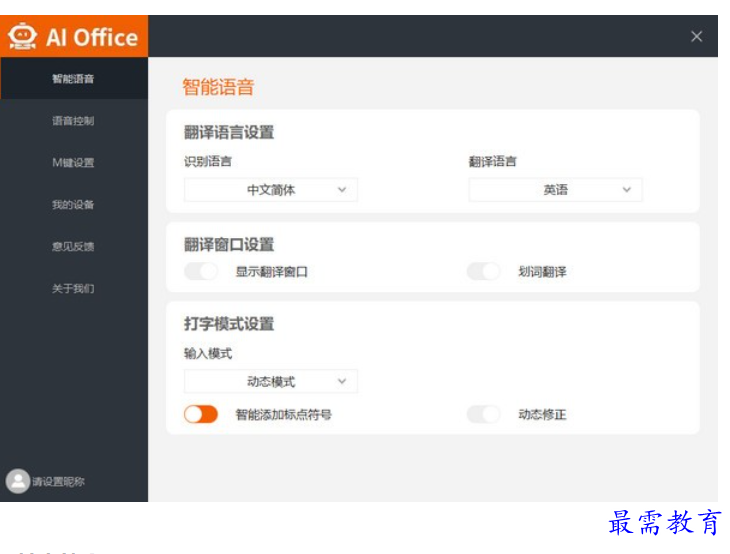This screenshot has height=554, width=730.
Task: Toggle the 智能添加标点符号 switch
Action: (x=201, y=414)
